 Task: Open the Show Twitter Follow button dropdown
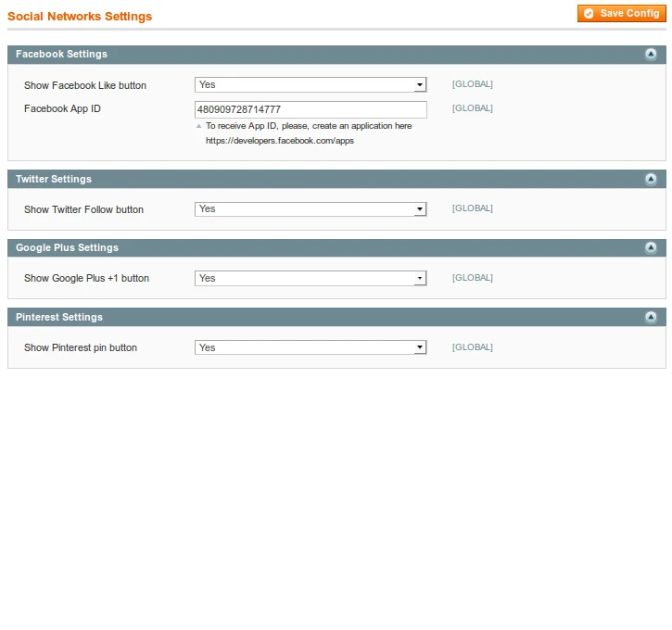click(x=311, y=209)
